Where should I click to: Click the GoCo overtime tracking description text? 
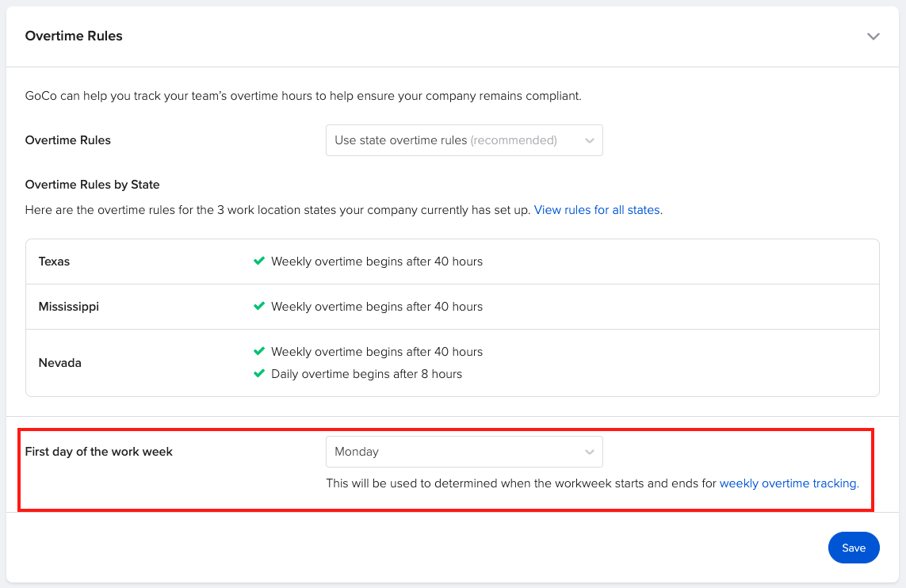pos(303,96)
